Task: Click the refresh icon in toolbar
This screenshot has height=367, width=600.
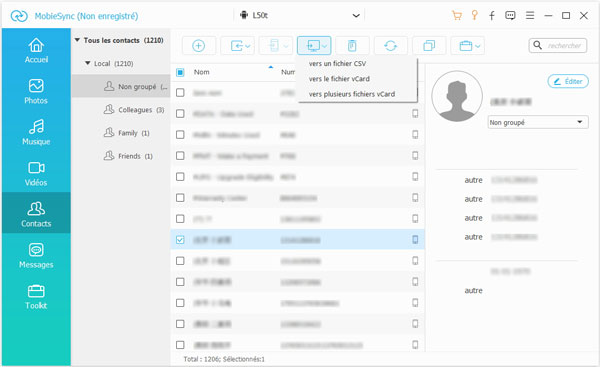Action: tap(390, 46)
